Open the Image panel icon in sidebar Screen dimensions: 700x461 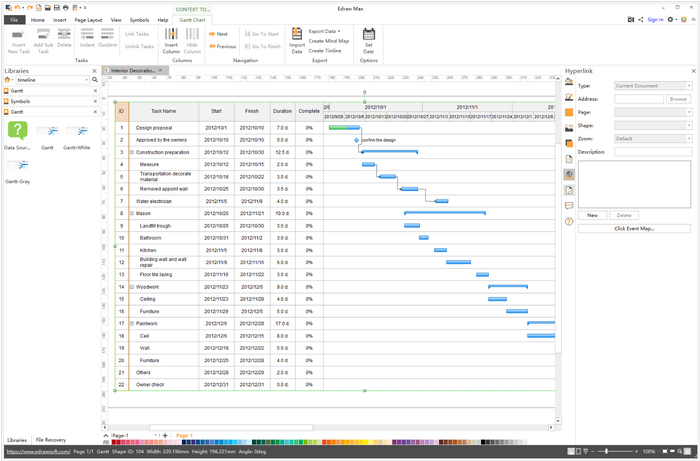coord(569,128)
